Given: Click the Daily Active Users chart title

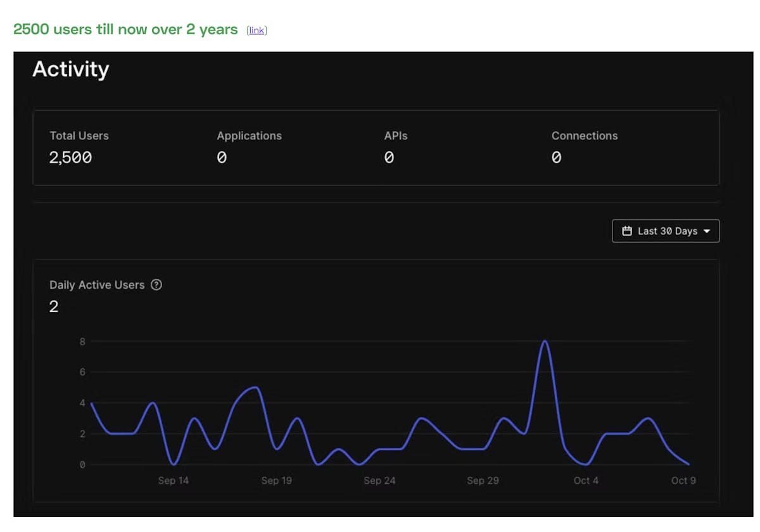Looking at the screenshot, I should (x=97, y=285).
